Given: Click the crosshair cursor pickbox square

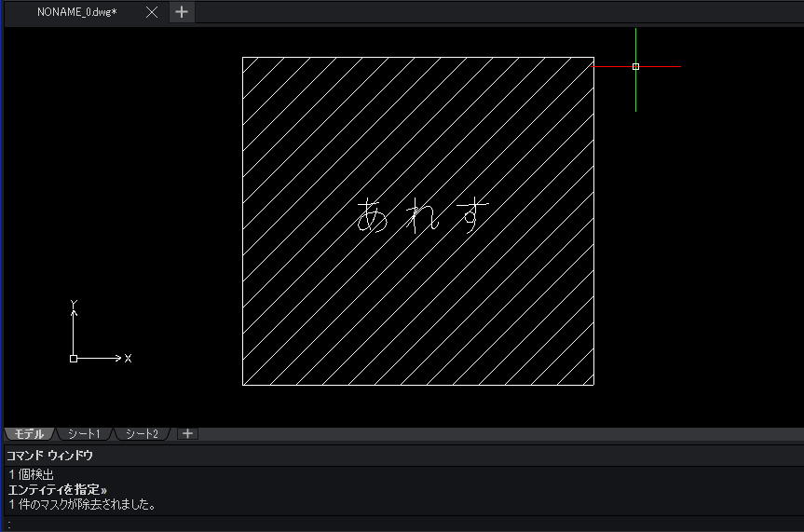Looking at the screenshot, I should tap(635, 67).
